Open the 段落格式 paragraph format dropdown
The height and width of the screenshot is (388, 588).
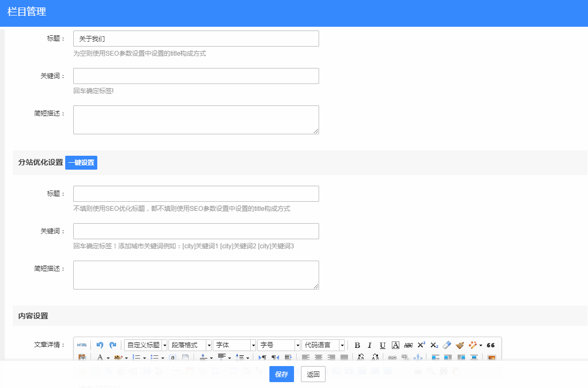[190, 345]
